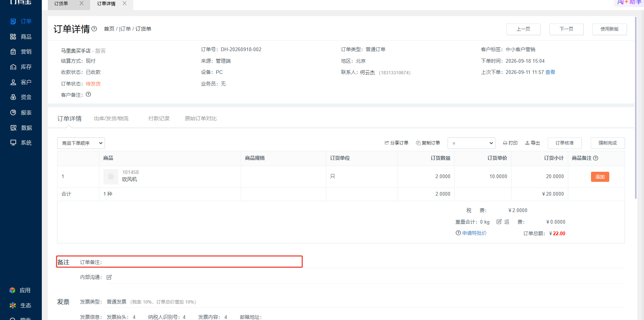Open the 资金 sidebar section
The width and height of the screenshot is (644, 320).
[x=21, y=97]
